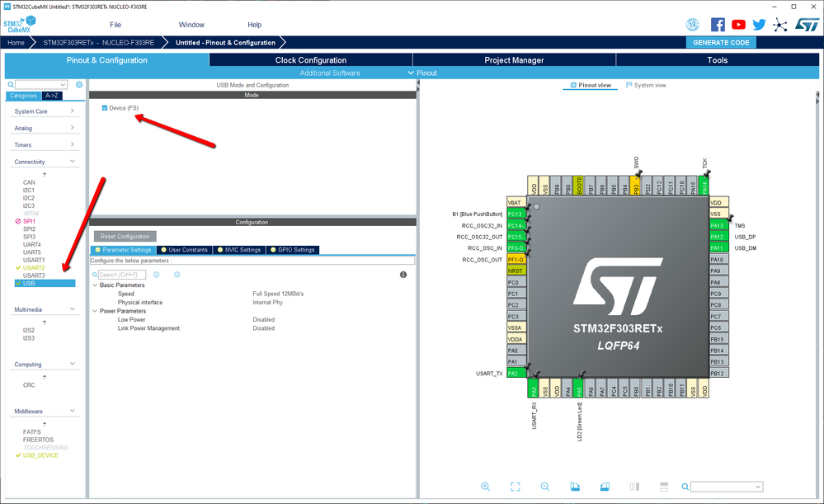Collapse the Middleware category
The height and width of the screenshot is (504, 824).
[x=45, y=411]
